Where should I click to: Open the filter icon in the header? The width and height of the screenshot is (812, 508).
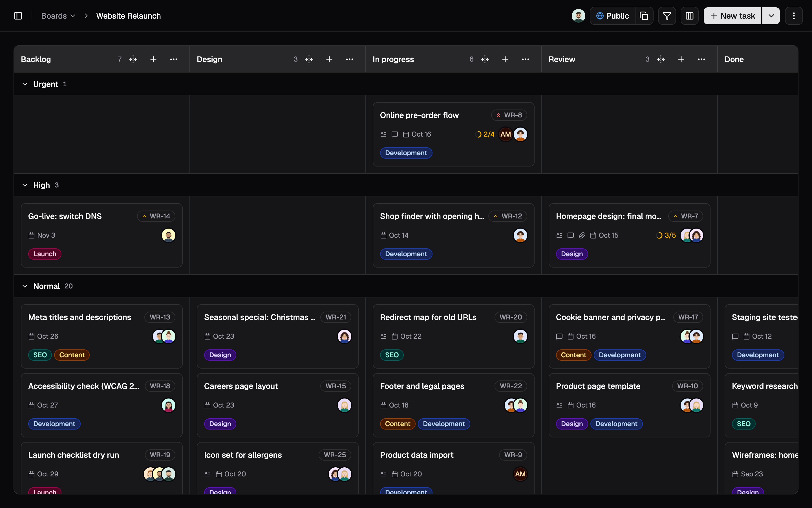click(x=667, y=16)
